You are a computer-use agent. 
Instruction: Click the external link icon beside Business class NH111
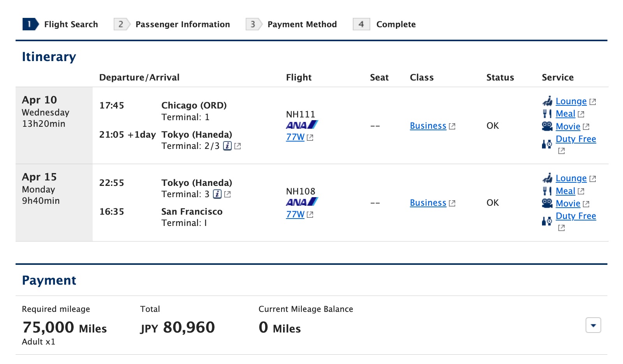click(x=452, y=126)
